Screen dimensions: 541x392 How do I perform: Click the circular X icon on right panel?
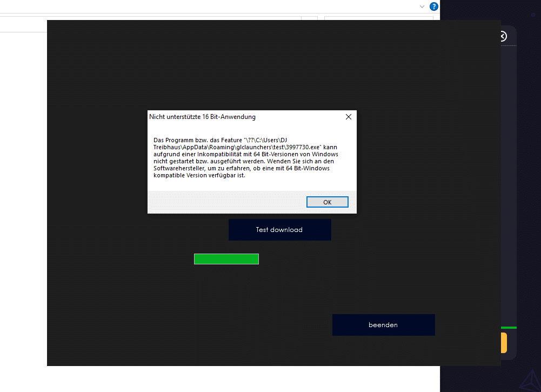(x=503, y=36)
